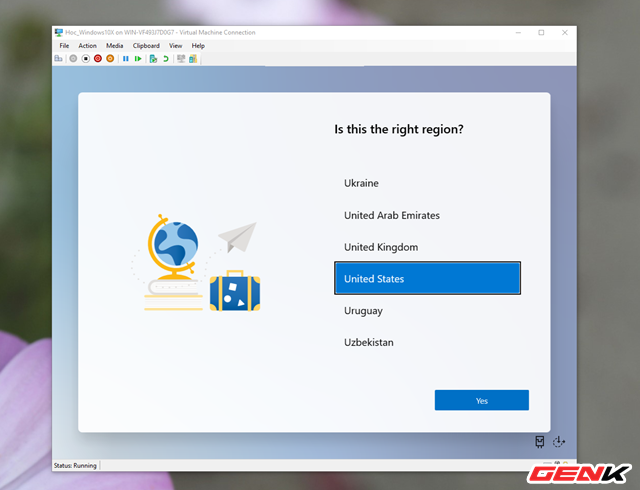The width and height of the screenshot is (640, 490).
Task: Send Ctrl+Alt+Delete using the first toolbar icon
Action: tap(58, 59)
